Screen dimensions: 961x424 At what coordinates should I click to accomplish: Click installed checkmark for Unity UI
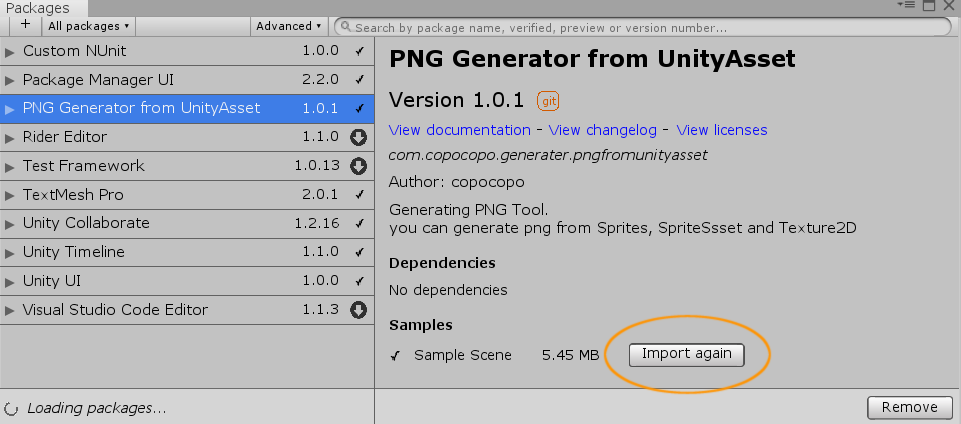[x=359, y=281]
